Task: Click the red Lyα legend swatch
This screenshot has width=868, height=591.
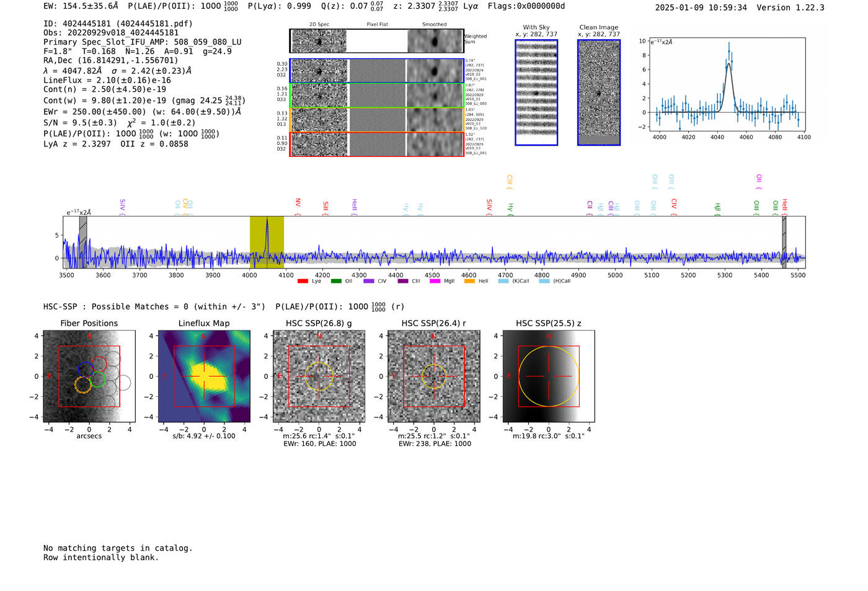Action: point(303,281)
